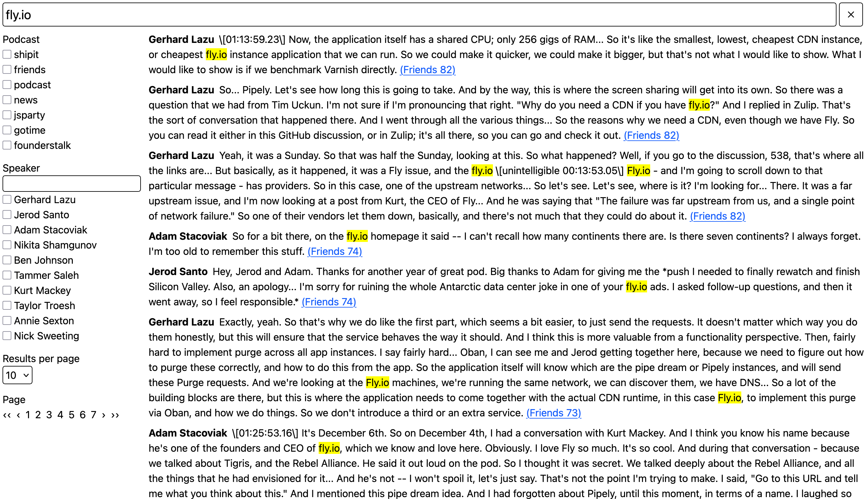Check the Adam Stacoviak speaker box
Image resolution: width=868 pixels, height=499 pixels.
pos(7,230)
